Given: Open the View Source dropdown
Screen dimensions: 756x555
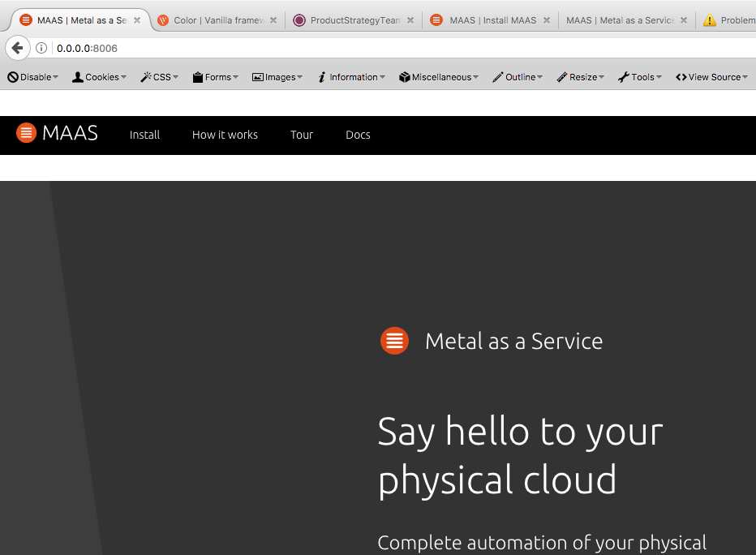Looking at the screenshot, I should click(x=712, y=77).
